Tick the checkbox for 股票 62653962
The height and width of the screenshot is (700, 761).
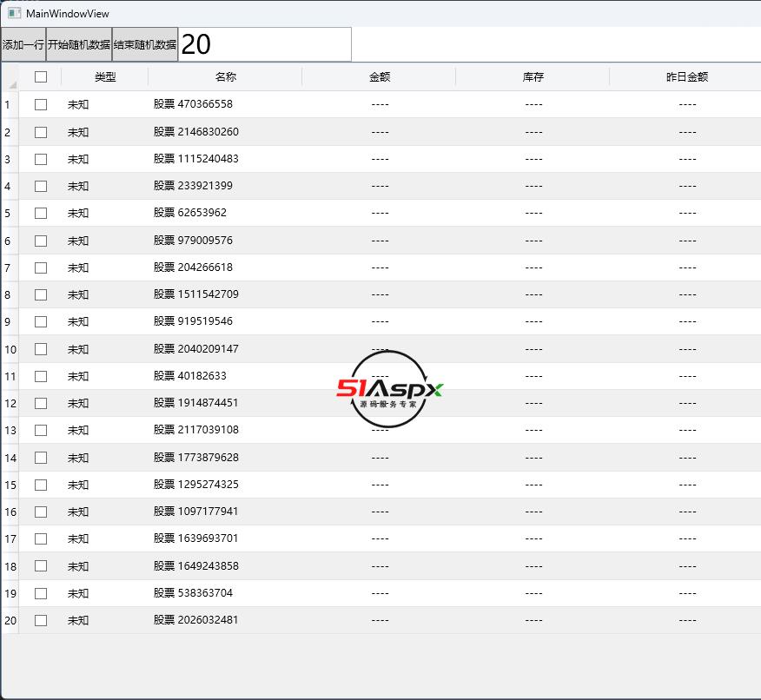pyautogui.click(x=41, y=213)
